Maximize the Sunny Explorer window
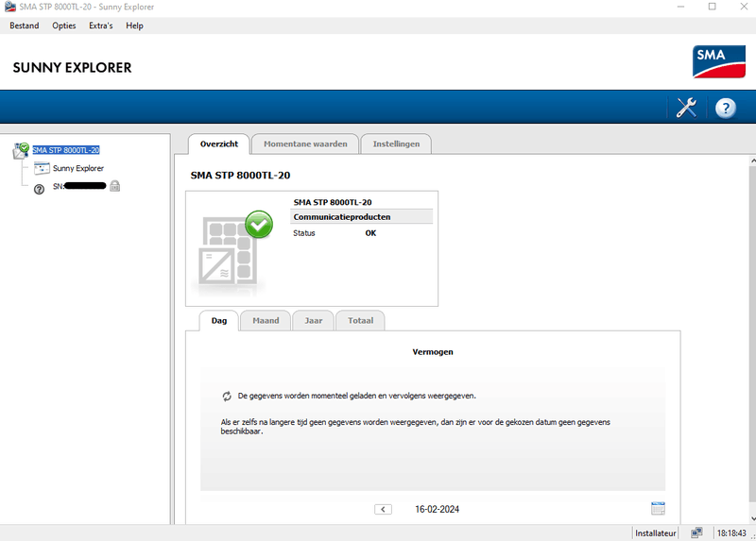The image size is (756, 541). (713, 7)
